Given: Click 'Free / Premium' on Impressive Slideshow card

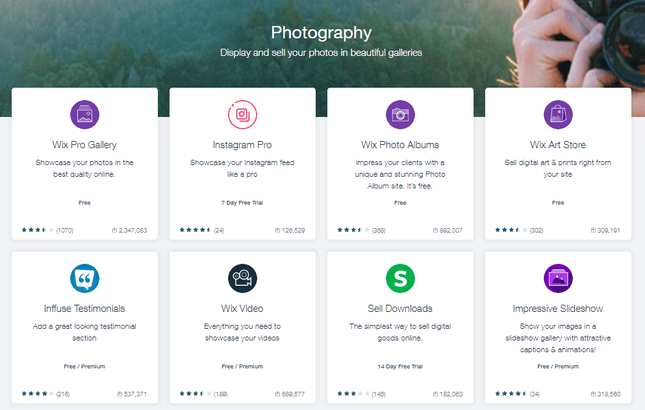Looking at the screenshot, I should tap(558, 366).
